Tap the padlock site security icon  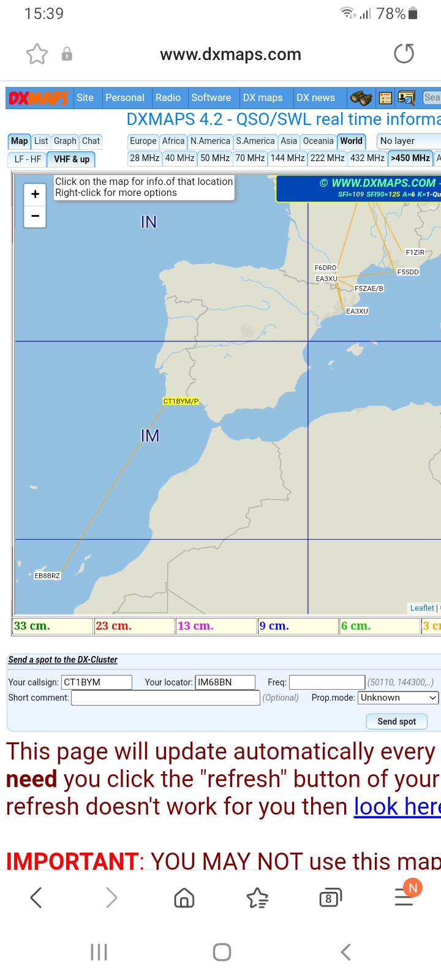click(x=67, y=54)
